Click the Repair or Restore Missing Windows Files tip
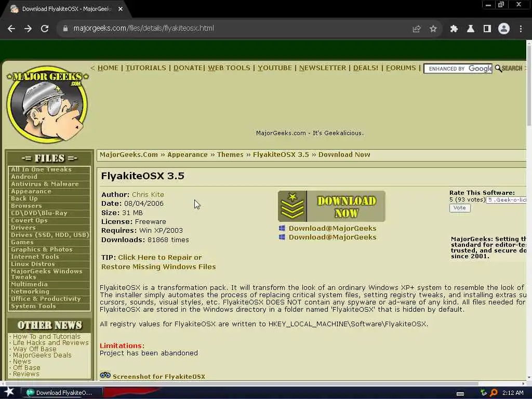532x399 pixels. click(x=158, y=262)
